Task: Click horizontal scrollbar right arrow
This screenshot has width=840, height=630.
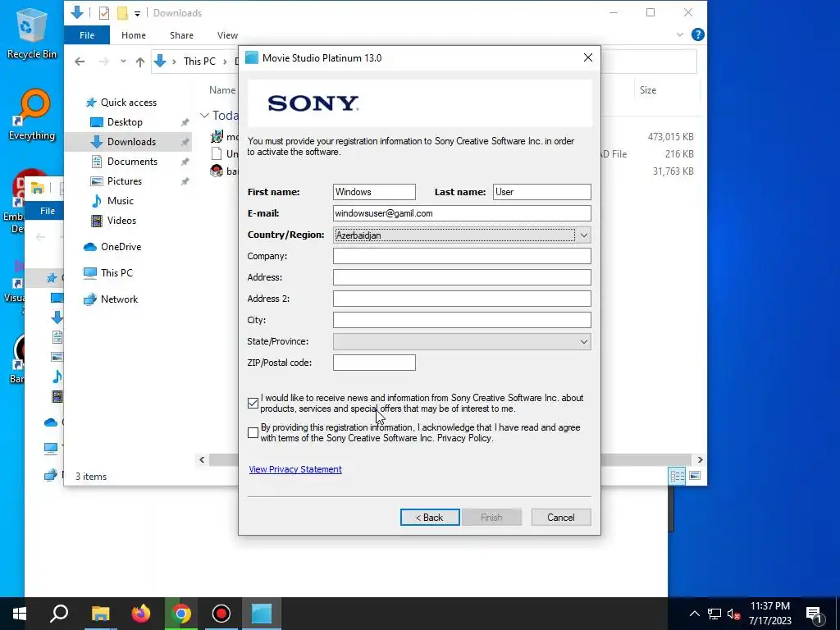Action: tap(700, 460)
